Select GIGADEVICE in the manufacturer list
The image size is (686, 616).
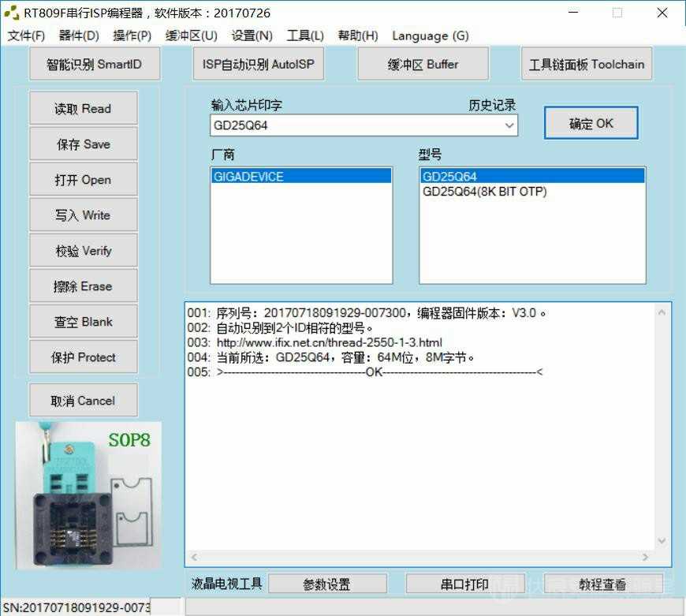point(301,177)
